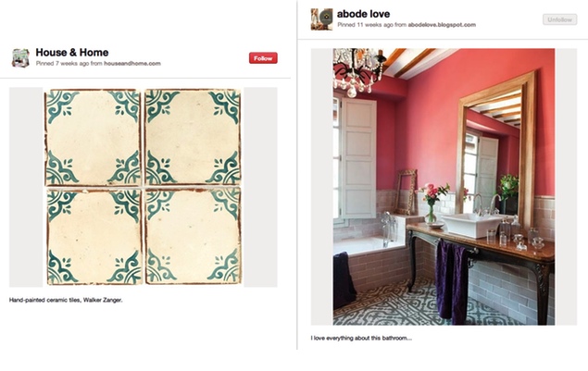Click the 'Pinned 11 weeks ago' text
The height and width of the screenshot is (371, 588).
[365, 25]
